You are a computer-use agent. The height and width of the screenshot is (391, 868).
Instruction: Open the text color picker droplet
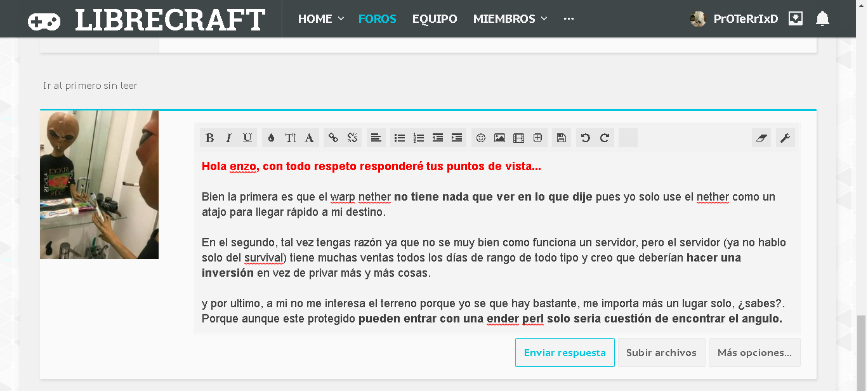point(270,138)
